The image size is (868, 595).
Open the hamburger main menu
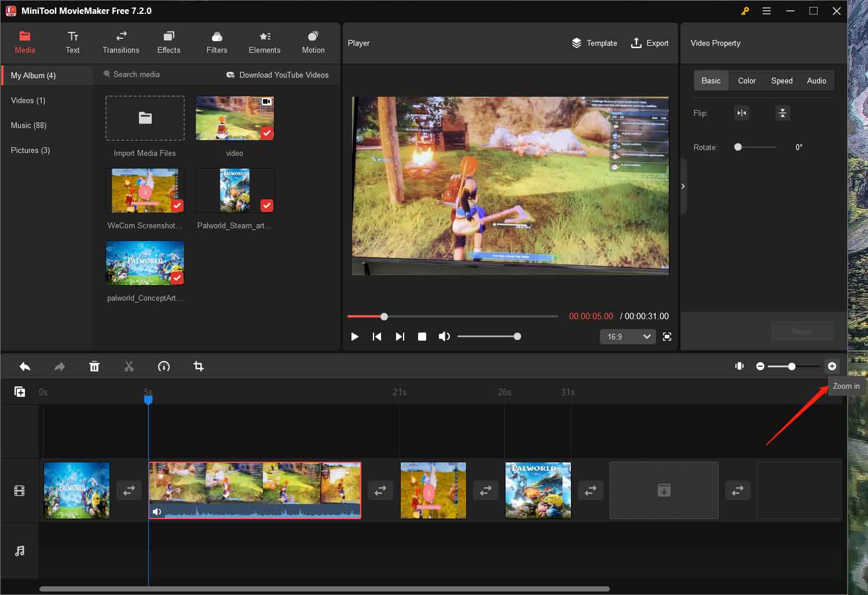click(767, 11)
